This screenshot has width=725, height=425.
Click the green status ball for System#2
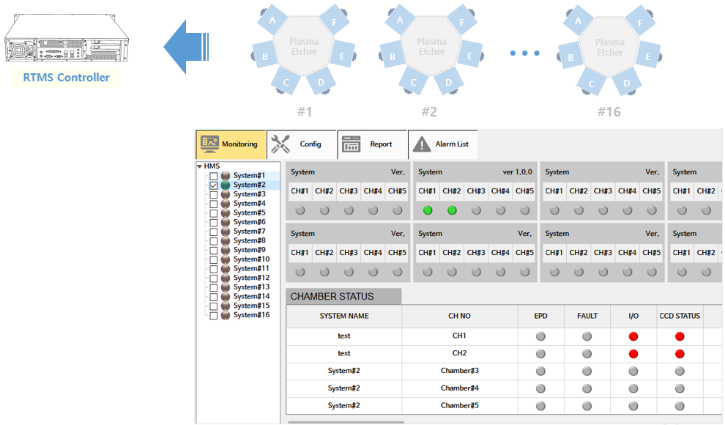(225, 185)
